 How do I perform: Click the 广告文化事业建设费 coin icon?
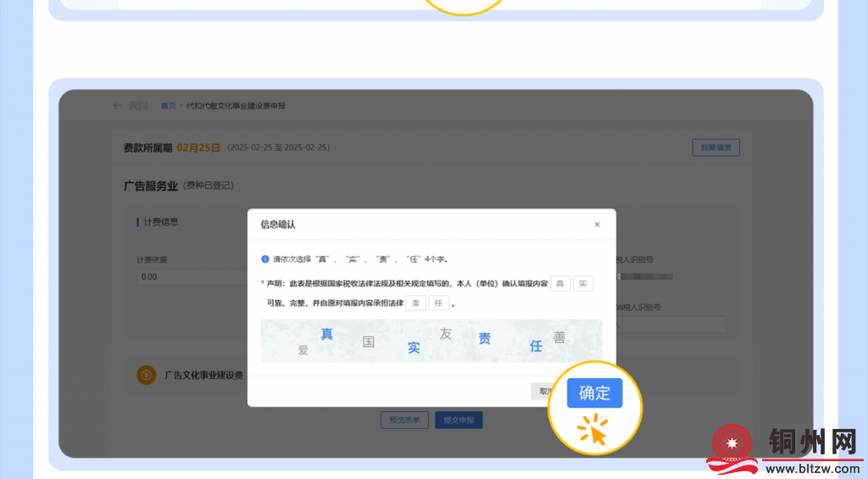click(147, 375)
